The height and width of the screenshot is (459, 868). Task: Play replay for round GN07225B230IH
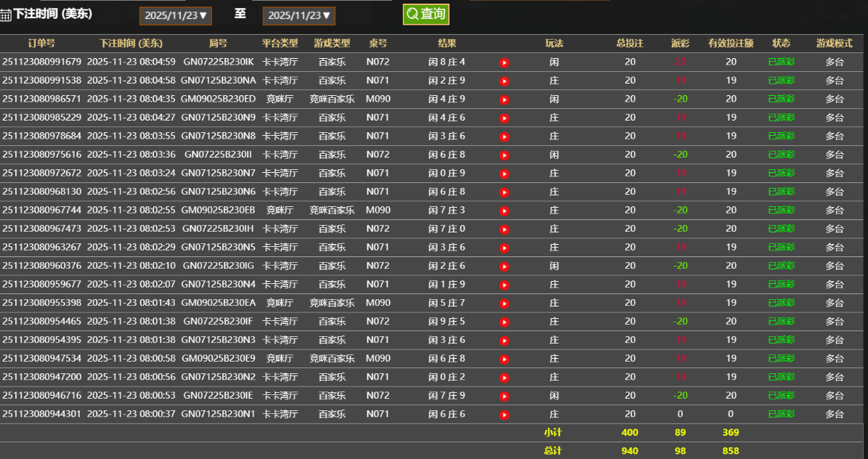click(x=504, y=228)
